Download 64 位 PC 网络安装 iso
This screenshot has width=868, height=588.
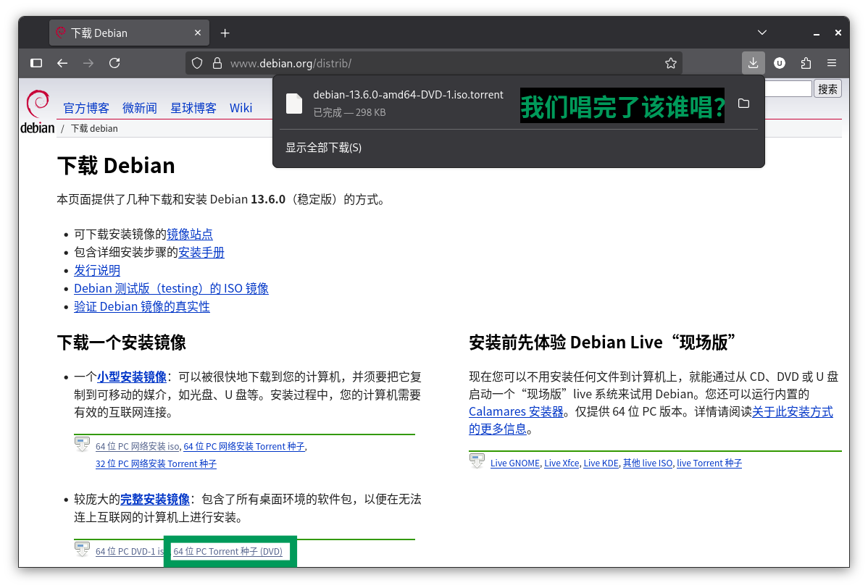point(137,446)
